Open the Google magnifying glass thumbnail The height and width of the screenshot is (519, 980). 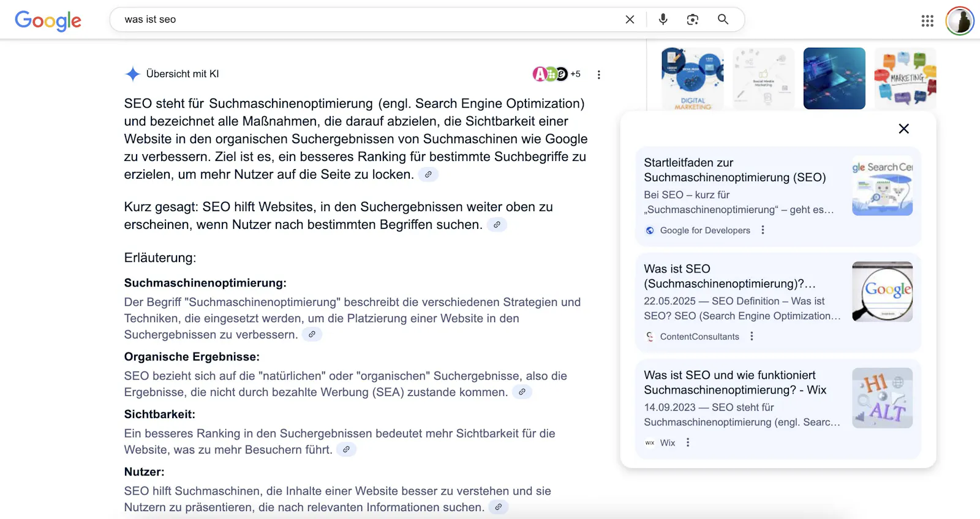(882, 291)
